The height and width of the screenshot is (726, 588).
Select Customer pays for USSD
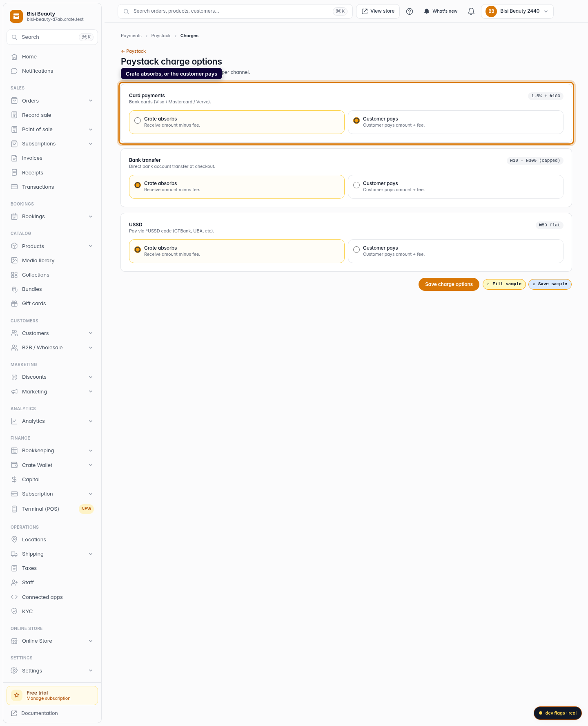456,251
